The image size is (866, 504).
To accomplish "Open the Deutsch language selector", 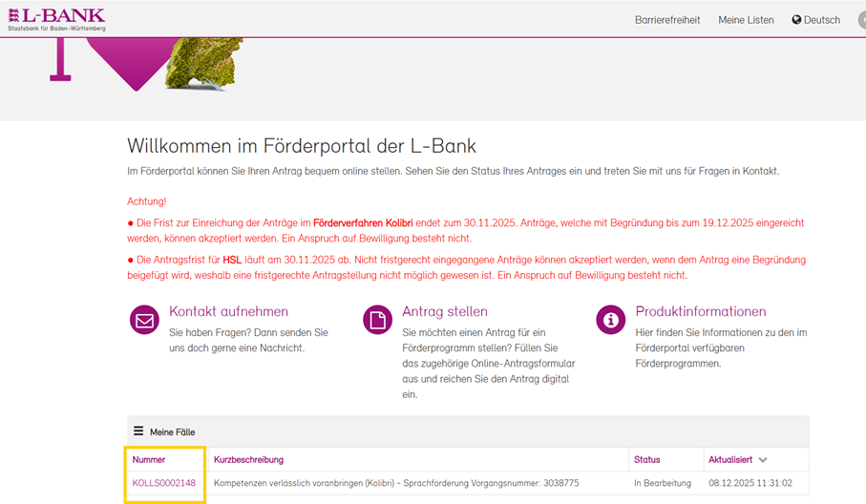I will tap(822, 20).
